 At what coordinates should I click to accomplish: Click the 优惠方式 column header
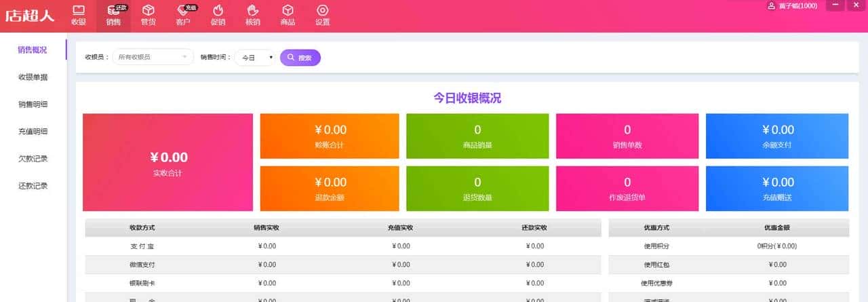coord(656,227)
